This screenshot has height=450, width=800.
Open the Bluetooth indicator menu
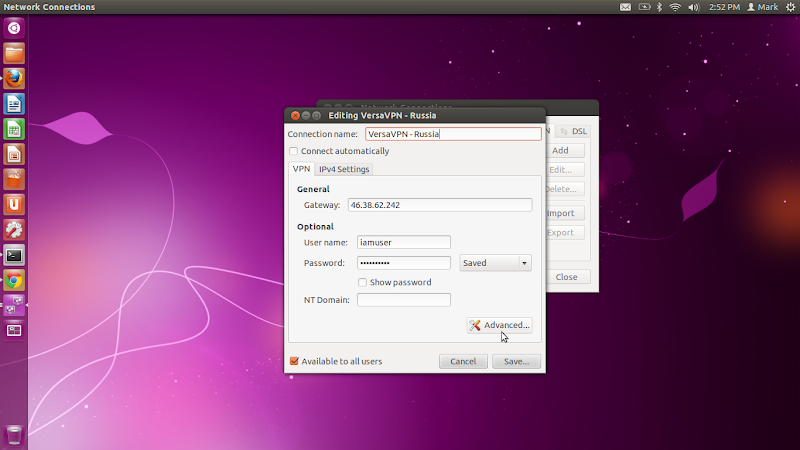coord(659,7)
